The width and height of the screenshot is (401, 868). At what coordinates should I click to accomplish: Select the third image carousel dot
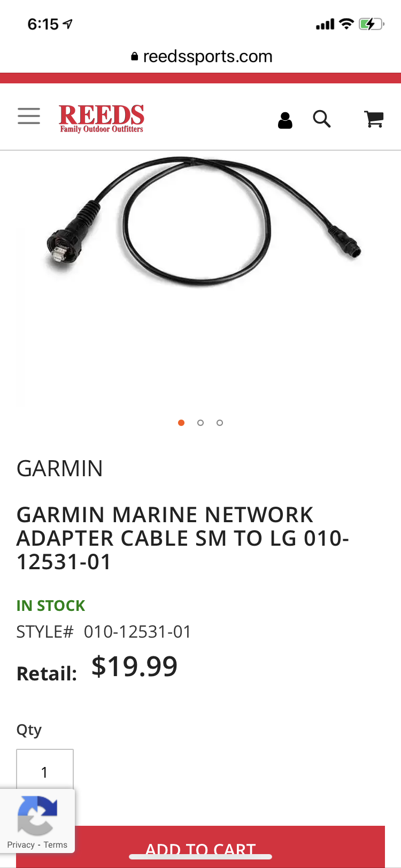220,423
